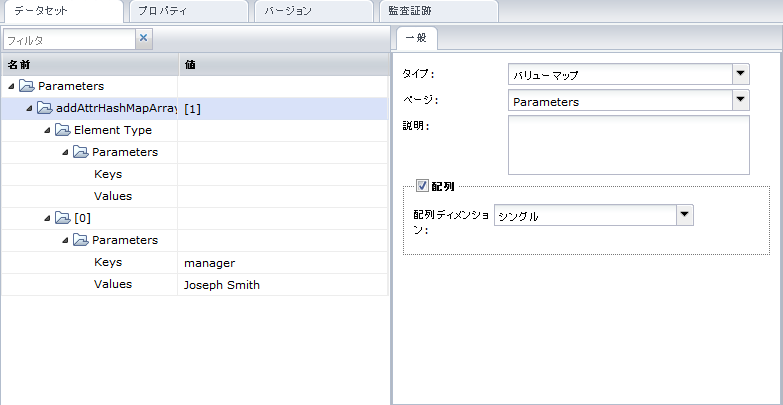Click Parameters folder icon under [0]
The width and height of the screenshot is (783, 405).
point(81,240)
